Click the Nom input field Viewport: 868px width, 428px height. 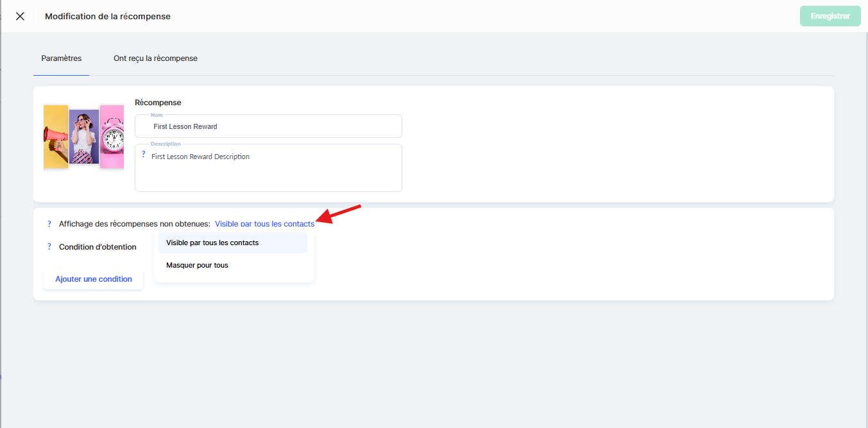268,126
